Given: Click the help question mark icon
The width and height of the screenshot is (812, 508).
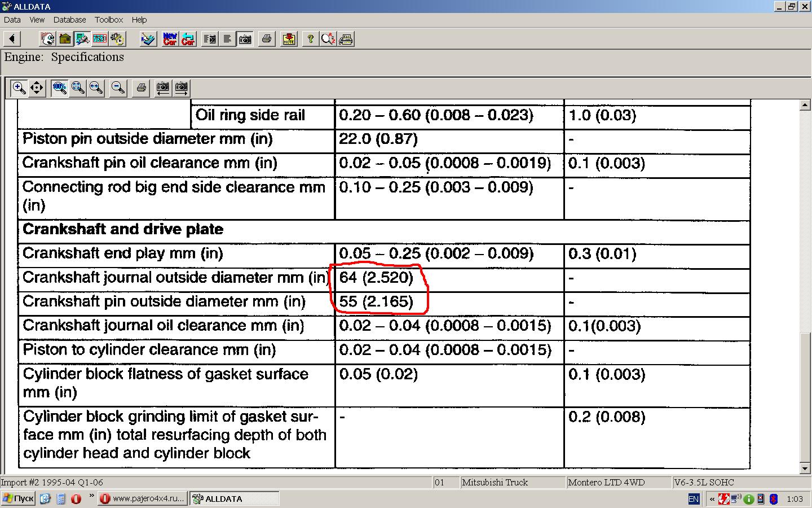Looking at the screenshot, I should (x=310, y=39).
